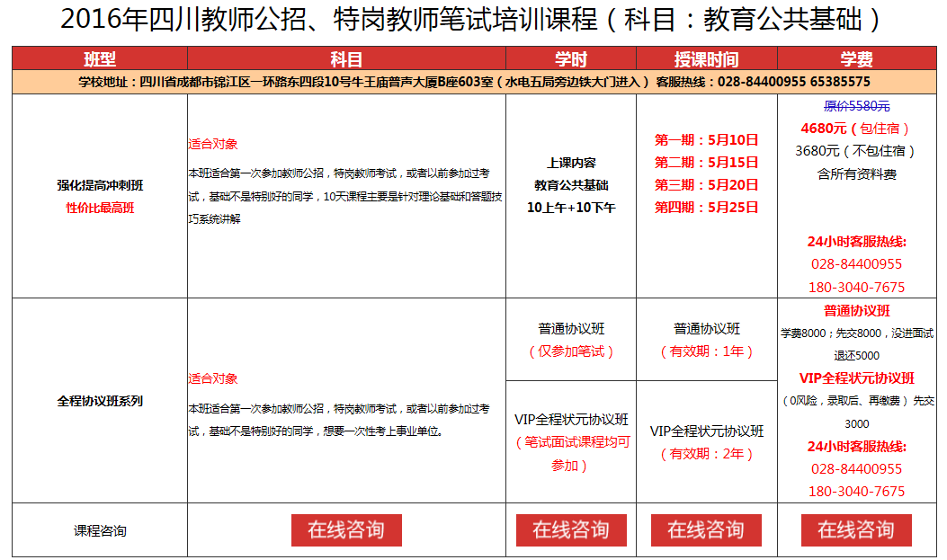Click the red 性价比最高班 label
The height and width of the screenshot is (560, 947).
[x=100, y=208]
